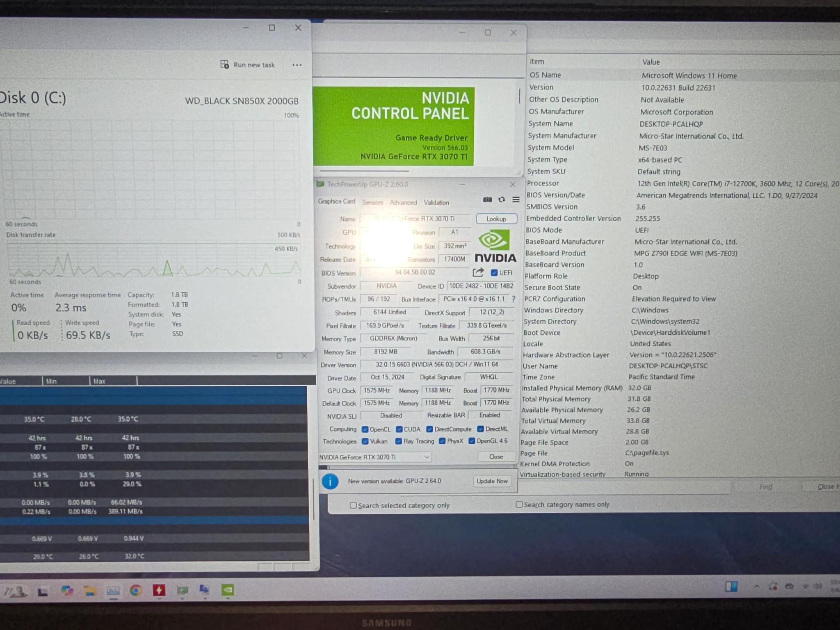Open Task View on the taskbar
This screenshot has height=630, width=840.
pos(42,591)
